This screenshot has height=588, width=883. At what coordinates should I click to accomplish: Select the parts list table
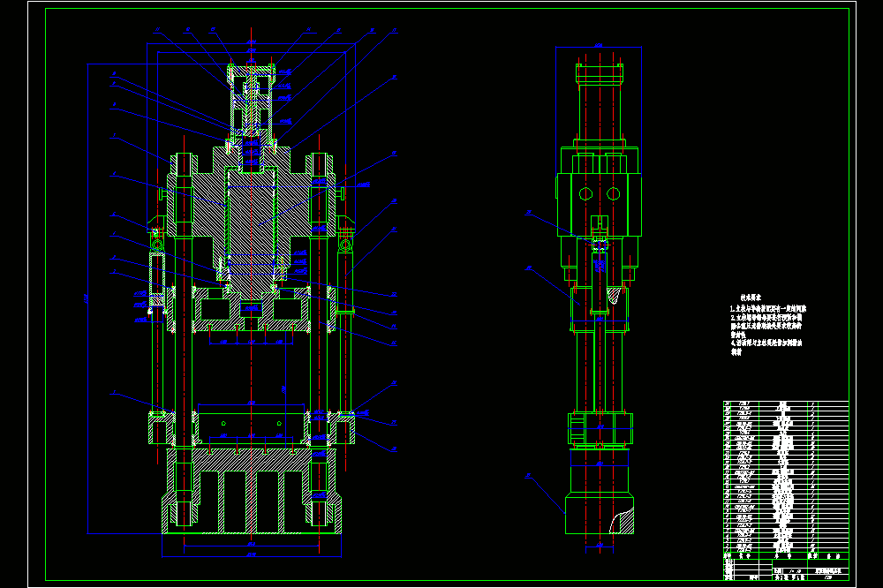786,477
